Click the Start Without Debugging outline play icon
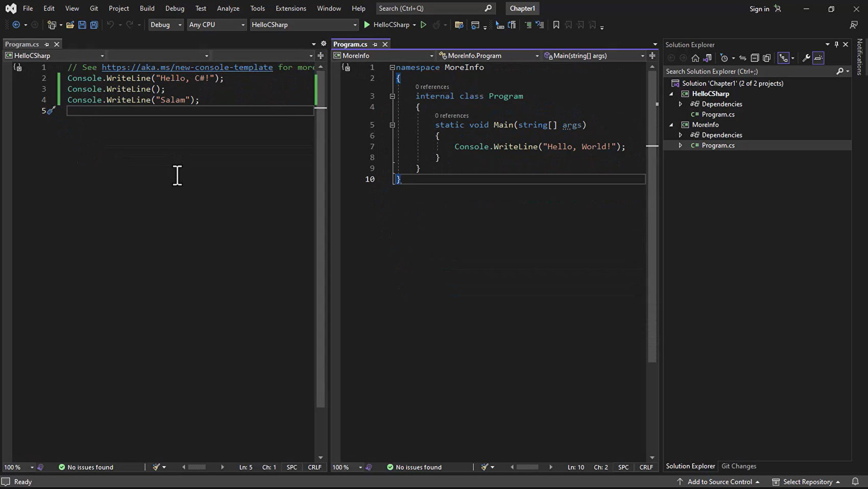The height and width of the screenshot is (489, 868). 423,25
